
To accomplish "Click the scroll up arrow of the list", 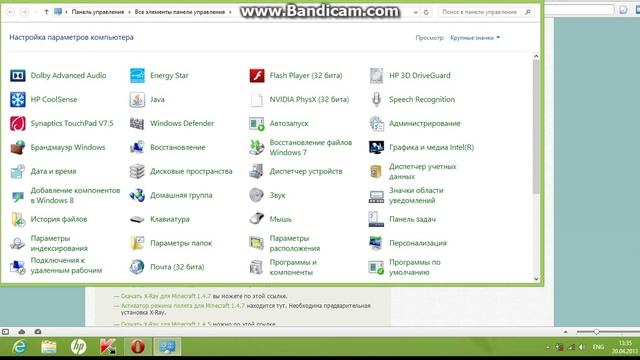I will pos(536,56).
